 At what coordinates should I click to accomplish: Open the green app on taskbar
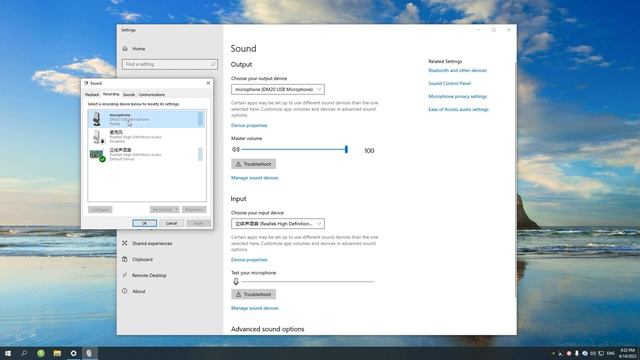pyautogui.click(x=41, y=353)
